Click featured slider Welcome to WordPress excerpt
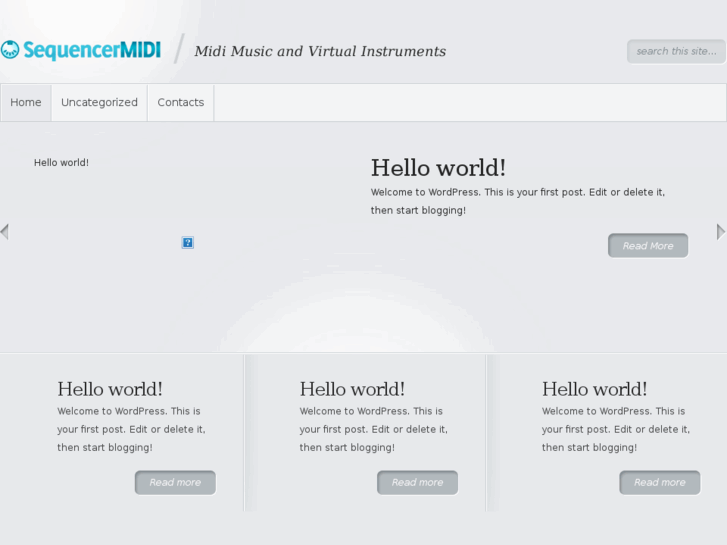 tap(518, 201)
